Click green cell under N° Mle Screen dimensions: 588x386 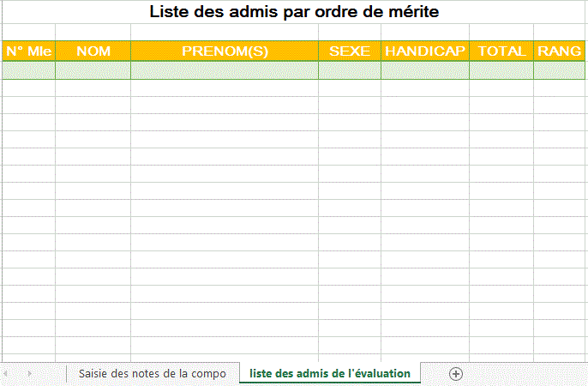coord(29,70)
